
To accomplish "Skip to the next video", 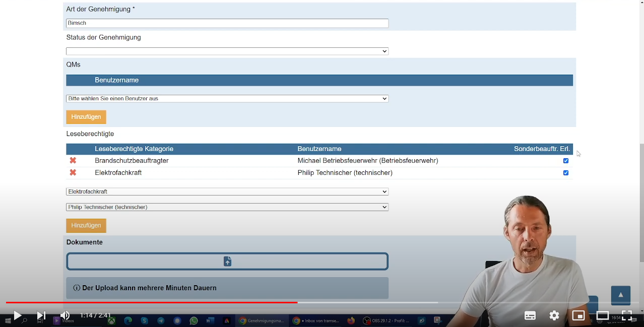I will coord(41,316).
